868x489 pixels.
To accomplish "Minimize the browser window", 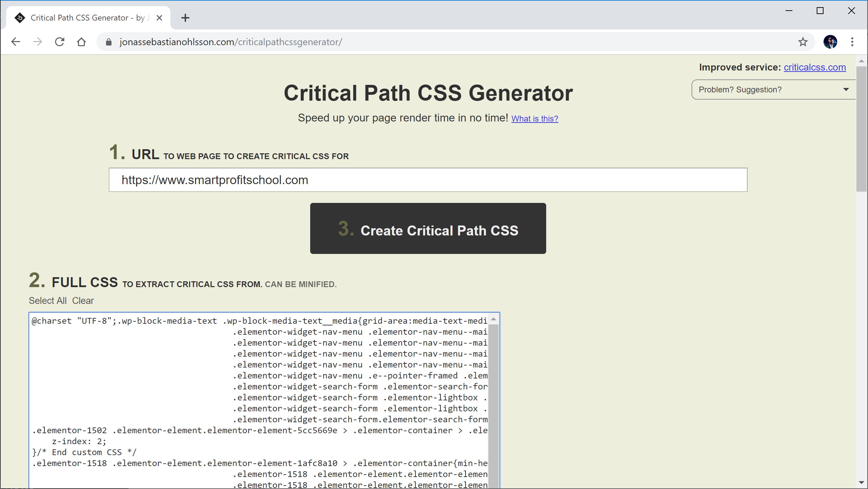I will 789,11.
